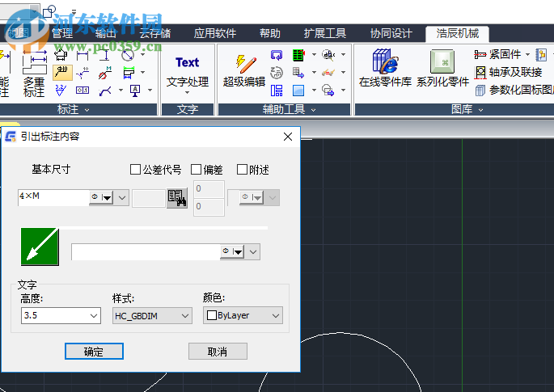The image size is (554, 392).
Task: Open history dropdown of 4×M size field
Action: (122, 198)
